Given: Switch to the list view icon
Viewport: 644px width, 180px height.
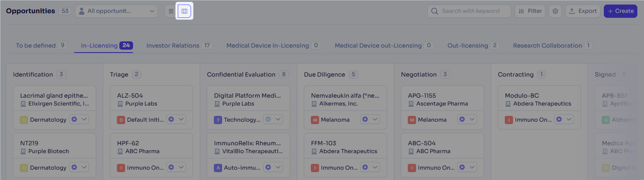Looking at the screenshot, I should point(171,11).
